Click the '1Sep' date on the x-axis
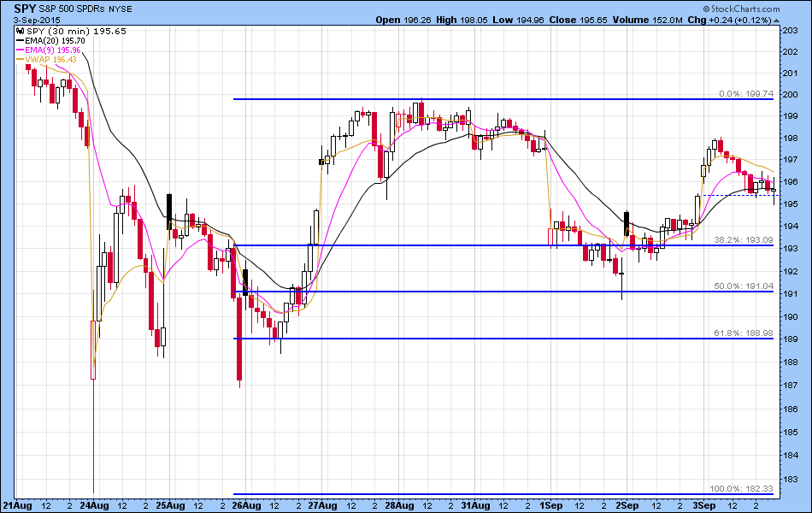Screen dimensions: 812x513 click(x=550, y=505)
